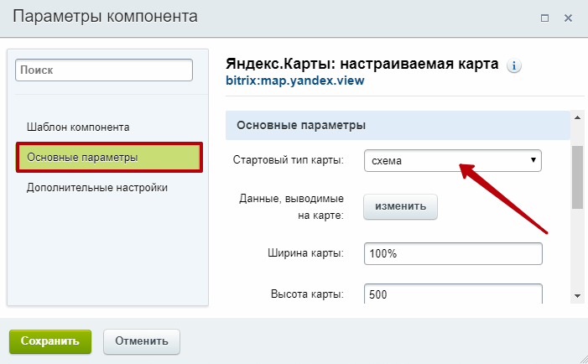The height and width of the screenshot is (364, 588).
Task: Click the изменить button for map data
Action: coord(400,206)
